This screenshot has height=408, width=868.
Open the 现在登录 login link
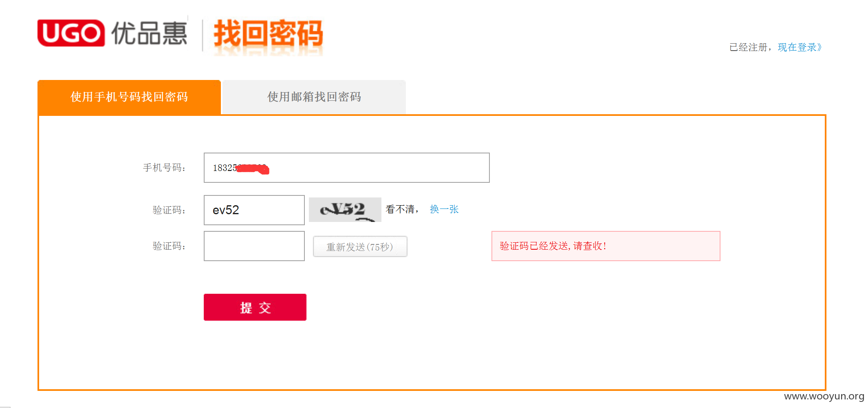[800, 47]
